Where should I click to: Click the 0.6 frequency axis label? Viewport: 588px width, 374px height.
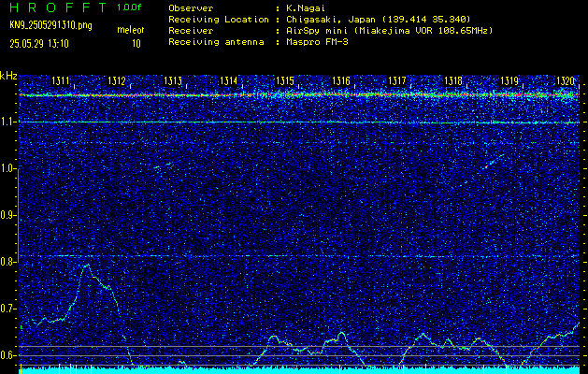pyautogui.click(x=7, y=355)
